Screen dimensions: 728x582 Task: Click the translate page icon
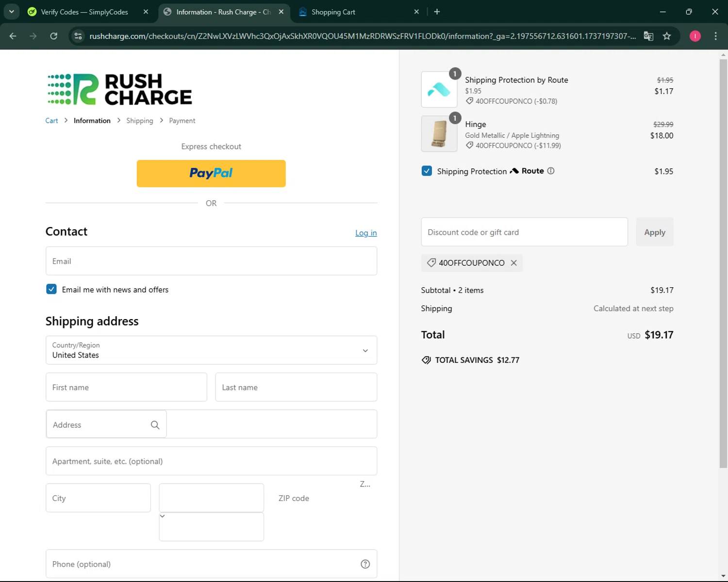tap(648, 36)
